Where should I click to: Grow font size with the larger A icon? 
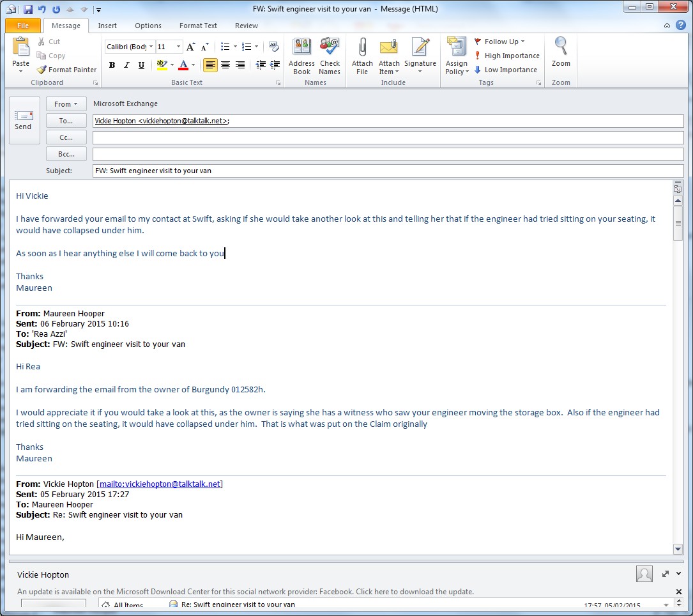[x=190, y=47]
